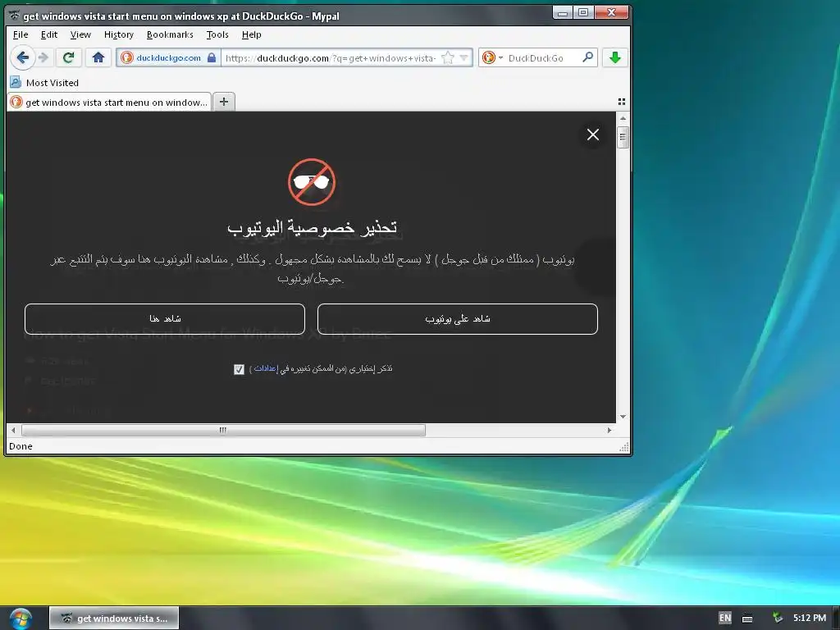Image resolution: width=840 pixels, height=630 pixels.
Task: Click the vertical scrollbar up arrow
Action: click(623, 118)
